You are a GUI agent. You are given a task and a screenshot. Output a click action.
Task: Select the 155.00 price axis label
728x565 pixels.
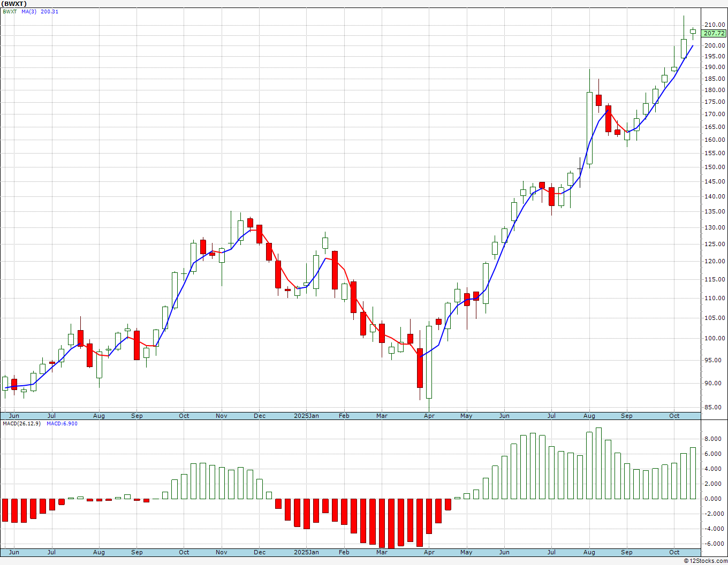pos(715,153)
